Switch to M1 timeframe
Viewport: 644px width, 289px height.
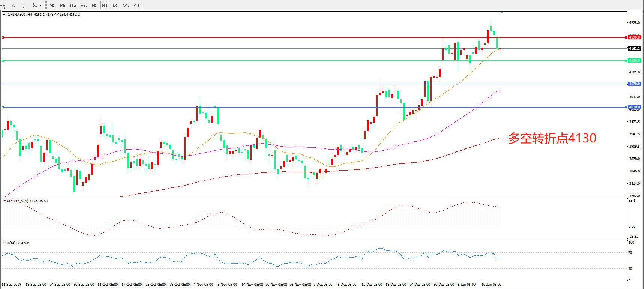tap(52, 5)
